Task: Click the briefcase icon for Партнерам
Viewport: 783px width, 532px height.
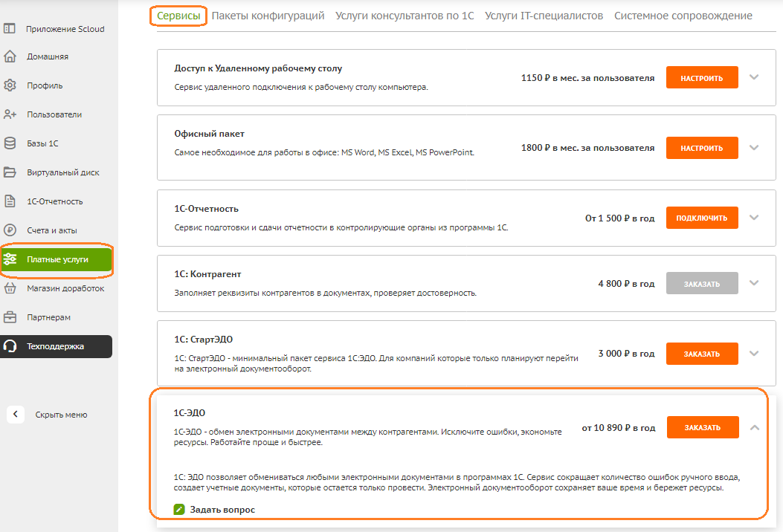Action: (x=10, y=317)
